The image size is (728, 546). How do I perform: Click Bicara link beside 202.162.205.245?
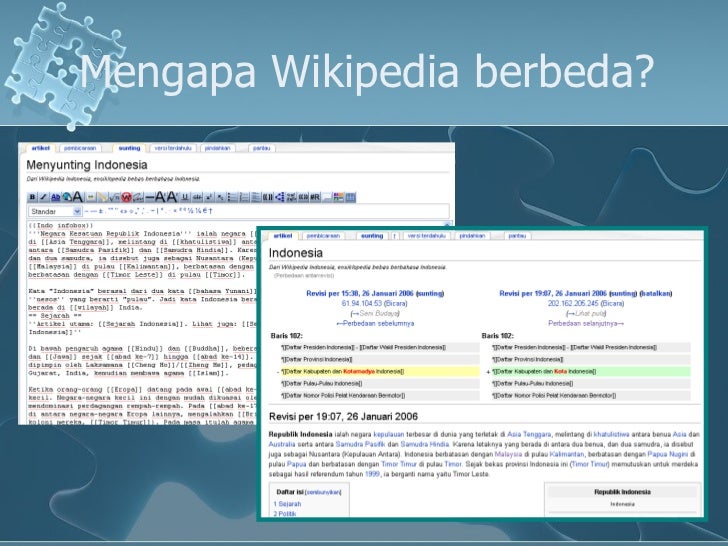(612, 304)
